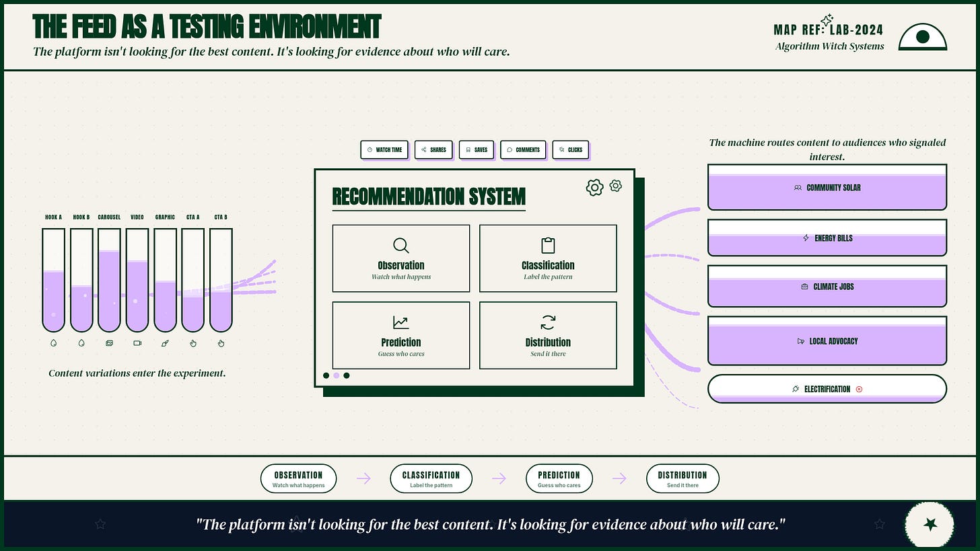Click the clipboard icon above Classification
Viewport: 980px width, 551px height.
pyautogui.click(x=548, y=246)
